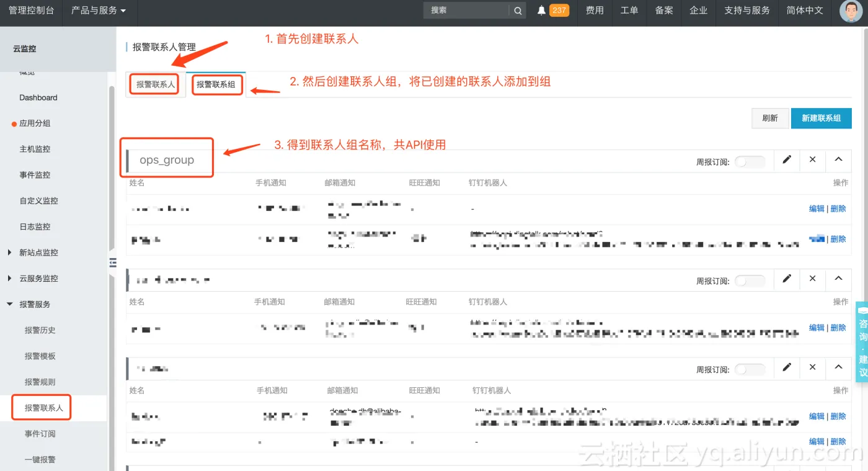The image size is (868, 471).
Task: Open 一键报警 in sidebar
Action: [x=40, y=460]
